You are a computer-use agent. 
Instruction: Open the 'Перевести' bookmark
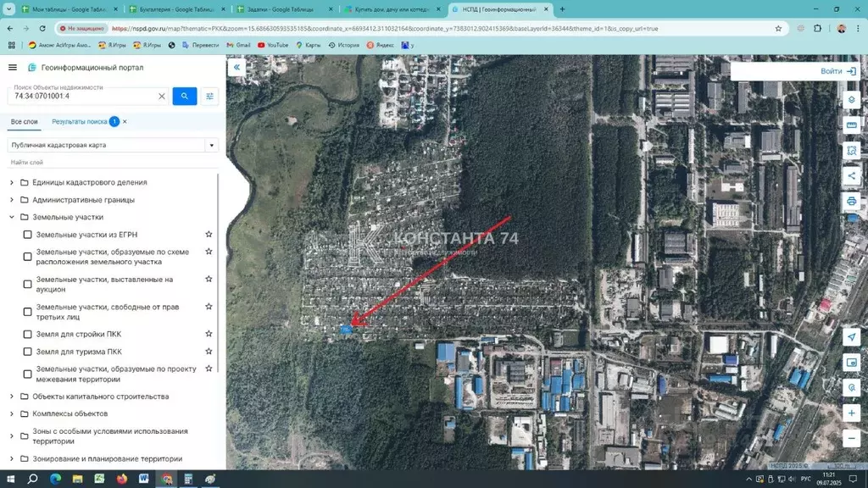click(200, 46)
